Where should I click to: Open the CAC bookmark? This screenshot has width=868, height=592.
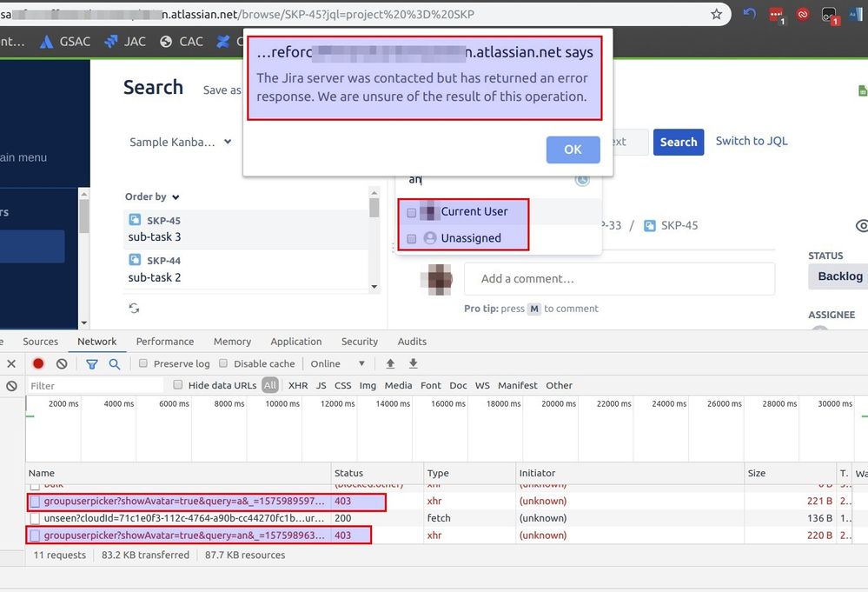coord(182,42)
